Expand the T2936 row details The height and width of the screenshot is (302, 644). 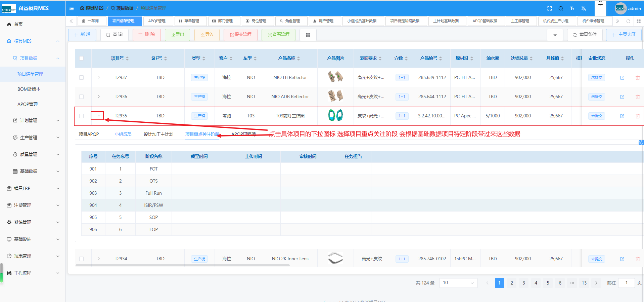[x=99, y=97]
